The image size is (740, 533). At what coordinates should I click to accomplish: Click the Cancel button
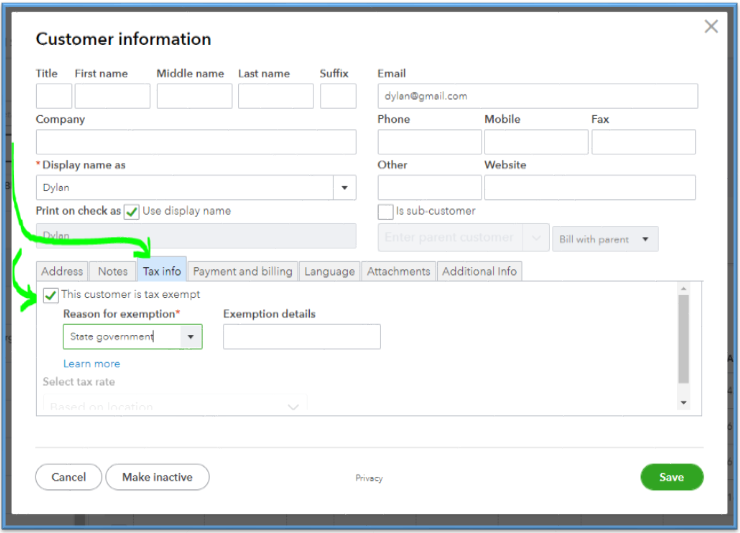68,477
